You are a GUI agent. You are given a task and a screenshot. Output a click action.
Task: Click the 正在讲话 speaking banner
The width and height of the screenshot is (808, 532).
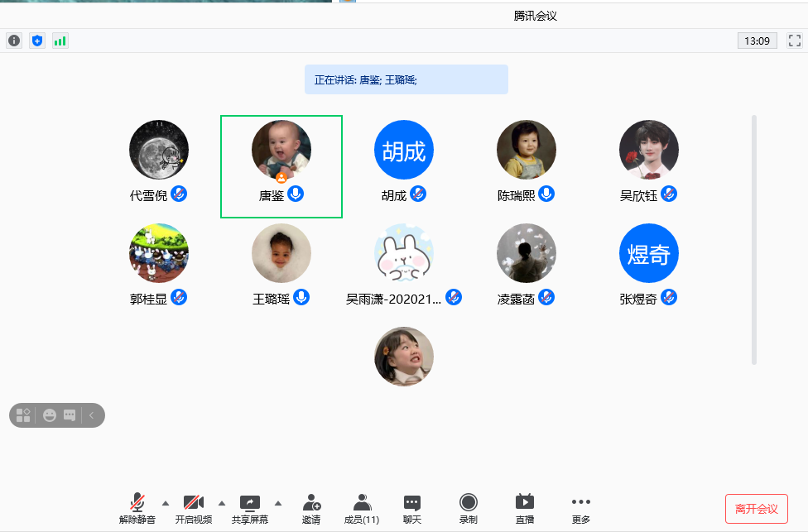pos(406,79)
